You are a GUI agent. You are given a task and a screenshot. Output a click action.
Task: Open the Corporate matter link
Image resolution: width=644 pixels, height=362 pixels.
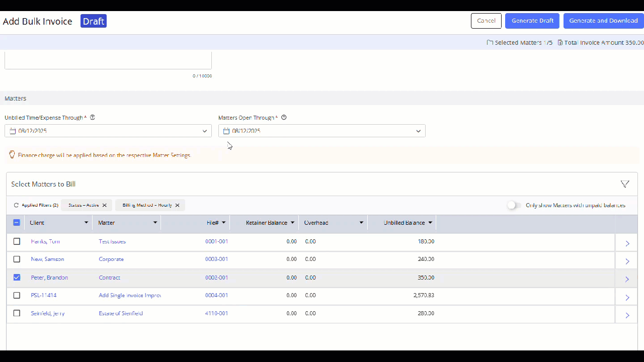[x=111, y=259]
